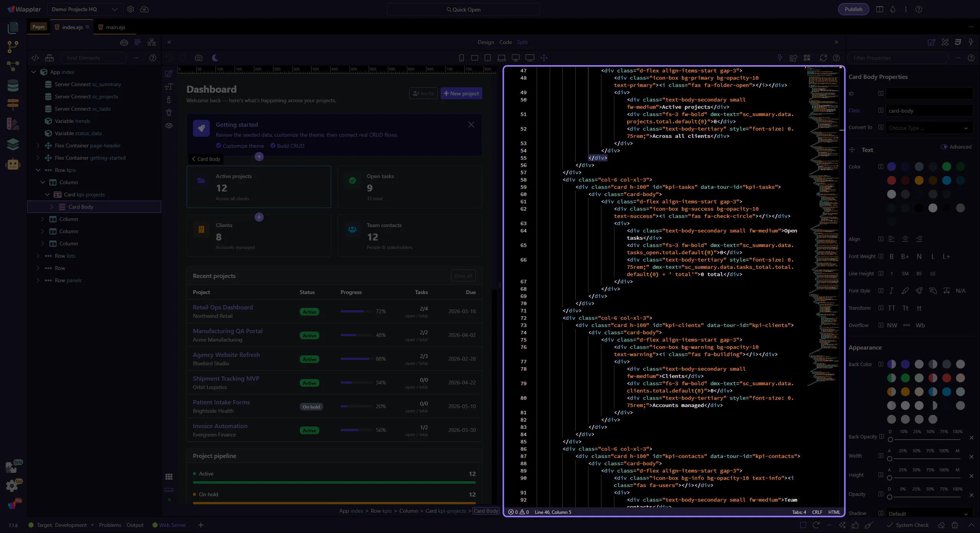Open the cloud download icon near project name
Screen dimensions: 980x533
[x=144, y=9]
